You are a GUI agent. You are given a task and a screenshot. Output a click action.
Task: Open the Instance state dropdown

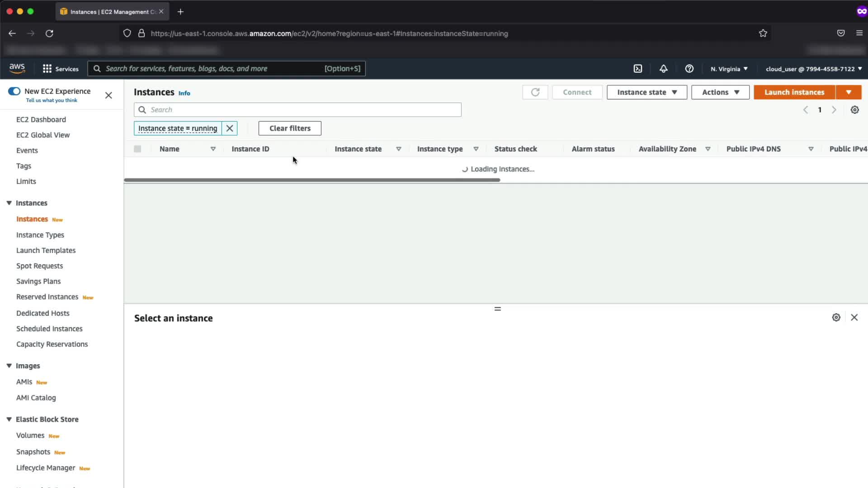point(646,92)
